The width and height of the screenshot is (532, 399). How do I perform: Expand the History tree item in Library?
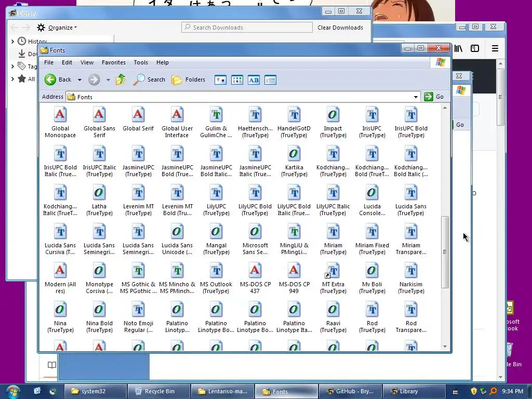click(12, 42)
